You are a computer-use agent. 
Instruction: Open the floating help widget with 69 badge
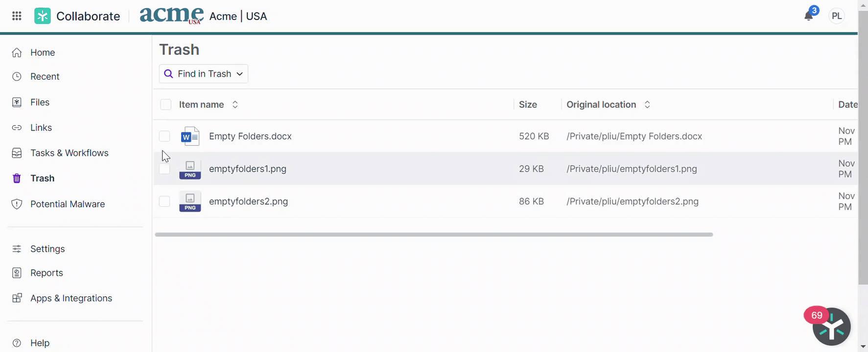click(831, 327)
